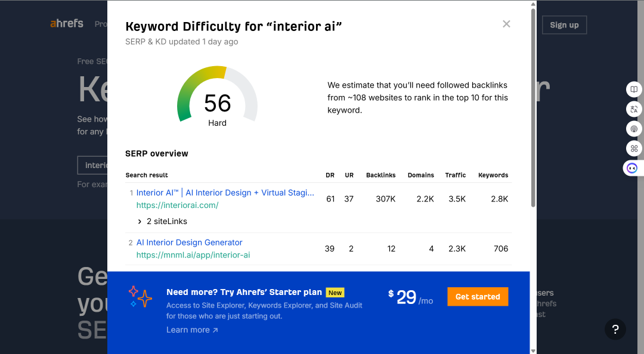Open the help question mark button
The image size is (644, 354).
(615, 329)
